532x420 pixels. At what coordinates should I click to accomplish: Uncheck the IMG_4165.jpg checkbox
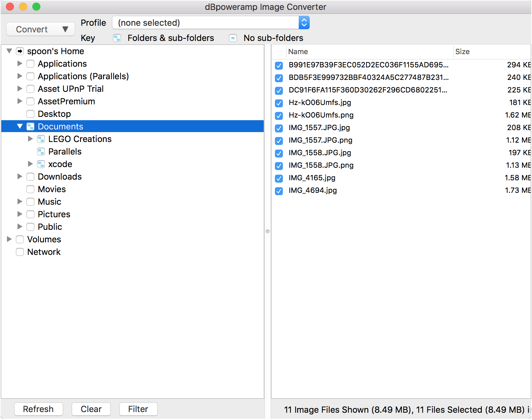point(279,178)
